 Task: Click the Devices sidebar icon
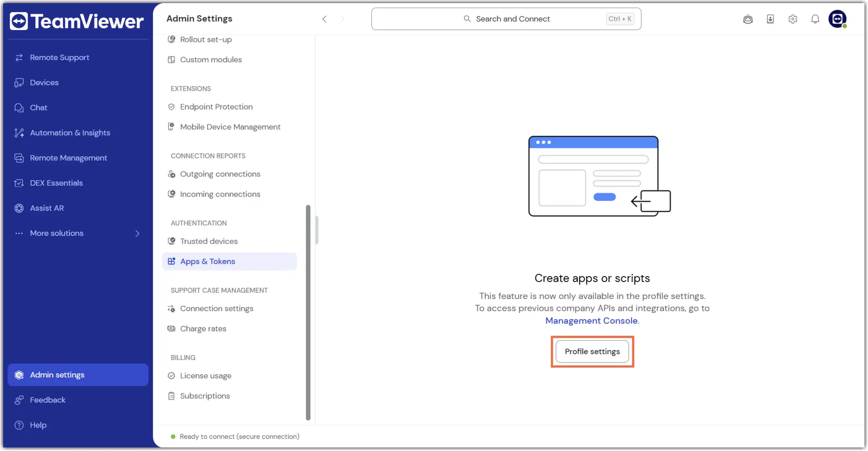pyautogui.click(x=19, y=83)
